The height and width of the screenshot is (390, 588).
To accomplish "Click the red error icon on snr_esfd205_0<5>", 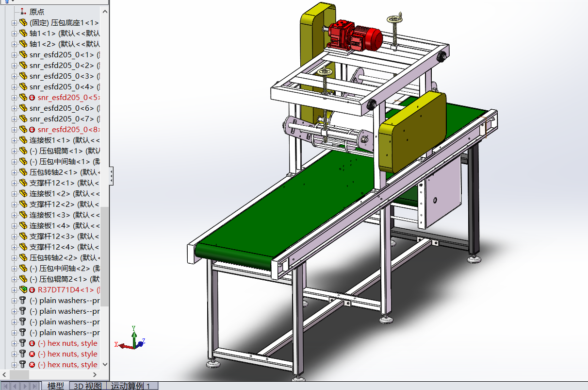I will [32, 98].
